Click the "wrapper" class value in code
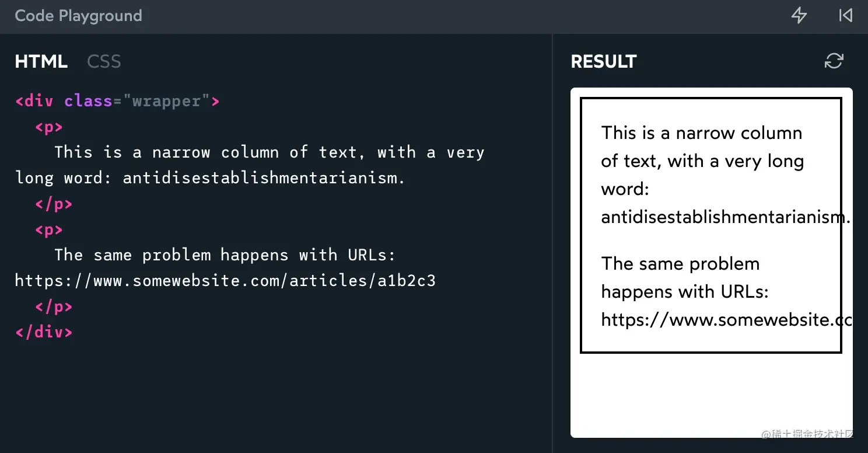868x453 pixels. 166,101
